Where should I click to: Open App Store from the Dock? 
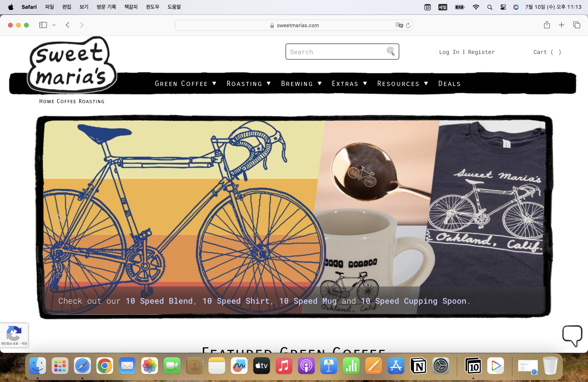(x=396, y=365)
